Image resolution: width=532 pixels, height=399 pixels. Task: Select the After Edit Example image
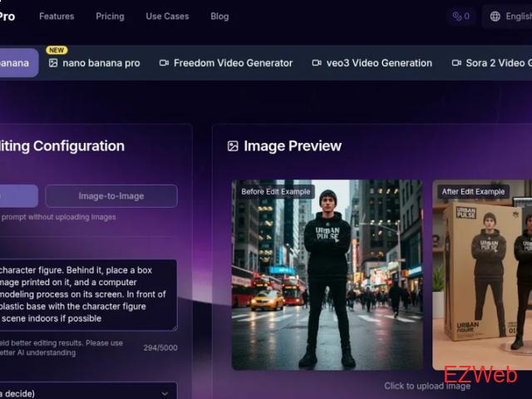coord(482,274)
